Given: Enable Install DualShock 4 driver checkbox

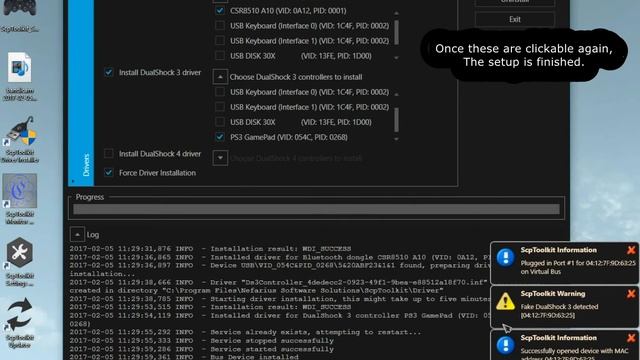Looking at the screenshot, I should tap(109, 153).
